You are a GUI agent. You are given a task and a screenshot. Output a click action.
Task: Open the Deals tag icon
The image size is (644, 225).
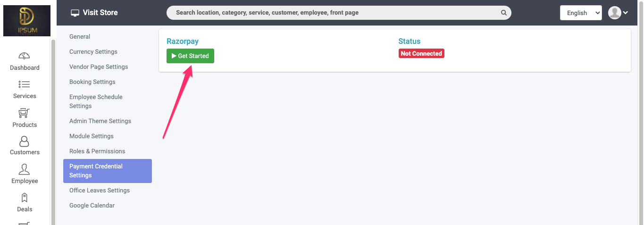click(x=25, y=197)
